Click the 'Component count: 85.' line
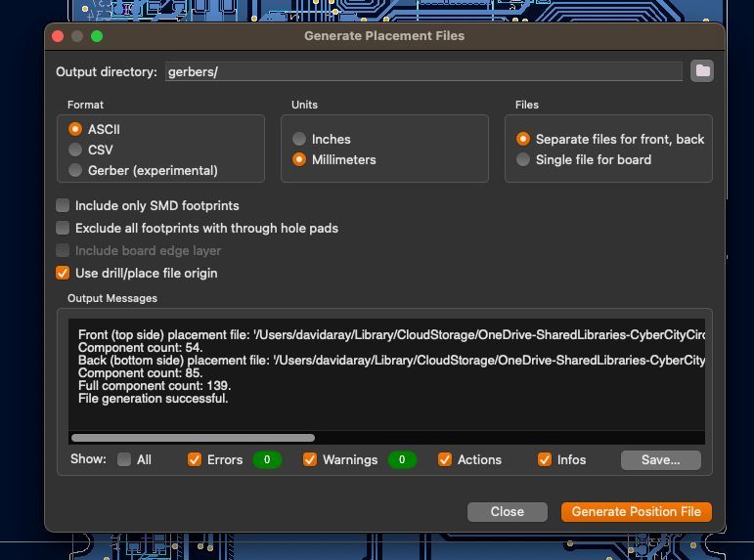 pos(140,373)
